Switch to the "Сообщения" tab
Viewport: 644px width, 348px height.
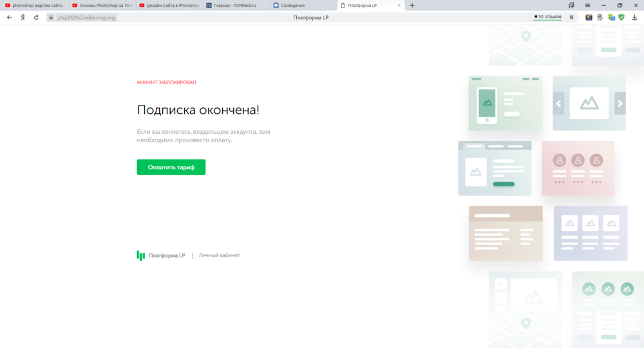[x=299, y=5]
